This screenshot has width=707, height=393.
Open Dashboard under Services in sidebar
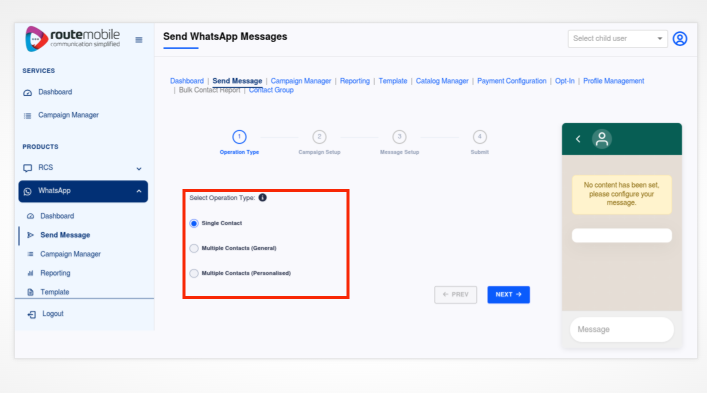(55, 92)
